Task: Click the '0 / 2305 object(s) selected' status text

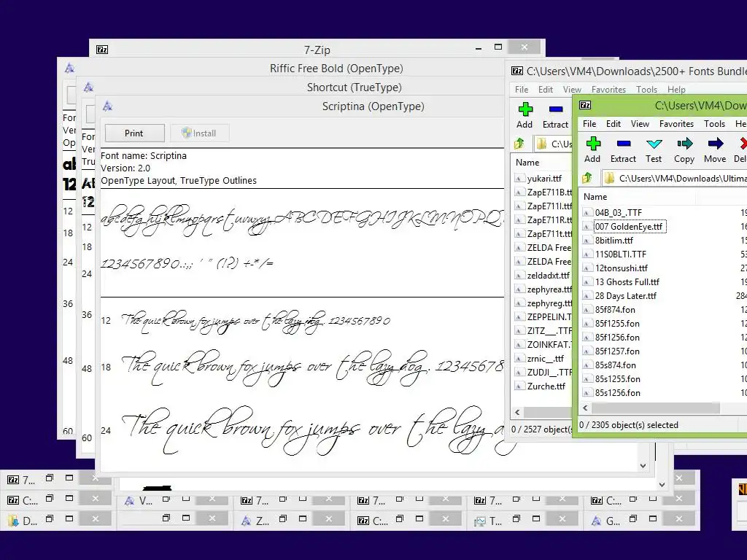Action: (x=629, y=425)
